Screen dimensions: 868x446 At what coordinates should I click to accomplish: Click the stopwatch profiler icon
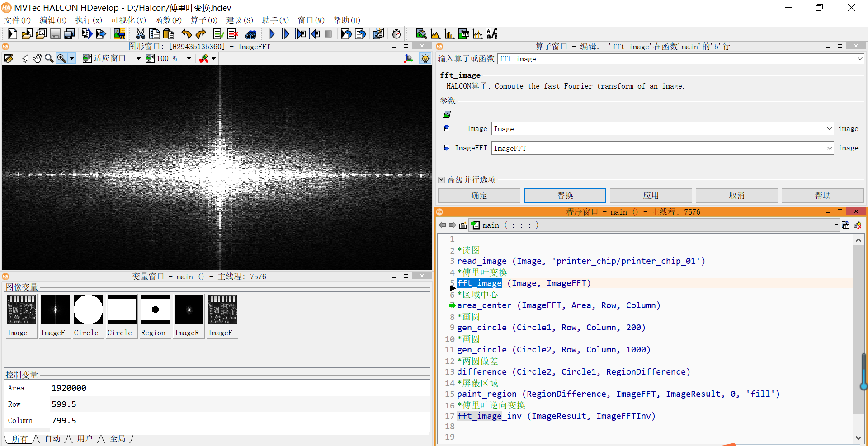396,34
